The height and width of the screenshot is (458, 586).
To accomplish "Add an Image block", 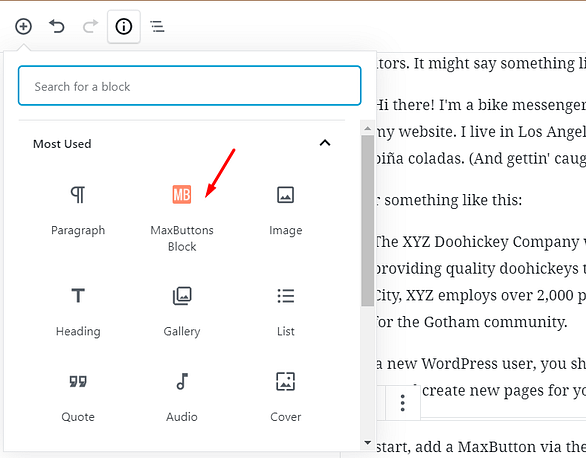I will coord(286,210).
